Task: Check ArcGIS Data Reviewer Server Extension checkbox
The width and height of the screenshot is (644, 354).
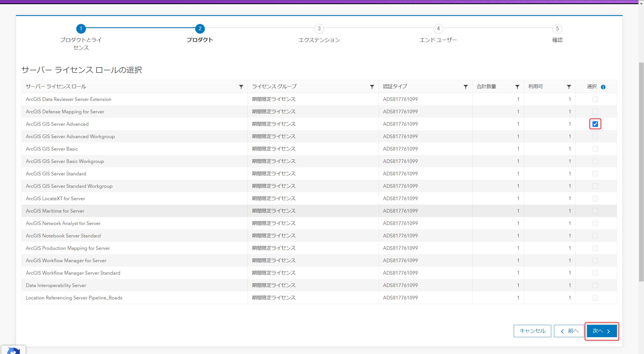Action: pyautogui.click(x=595, y=99)
